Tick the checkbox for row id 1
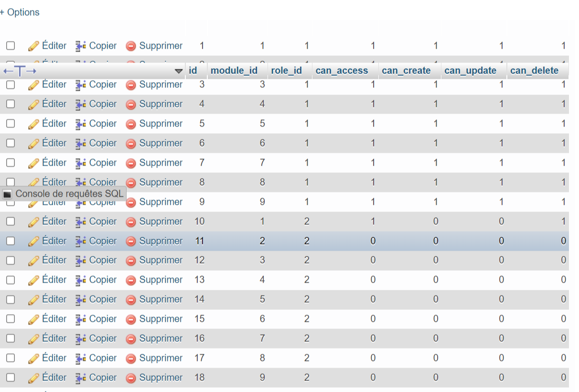This screenshot has height=392, width=579. (x=11, y=46)
